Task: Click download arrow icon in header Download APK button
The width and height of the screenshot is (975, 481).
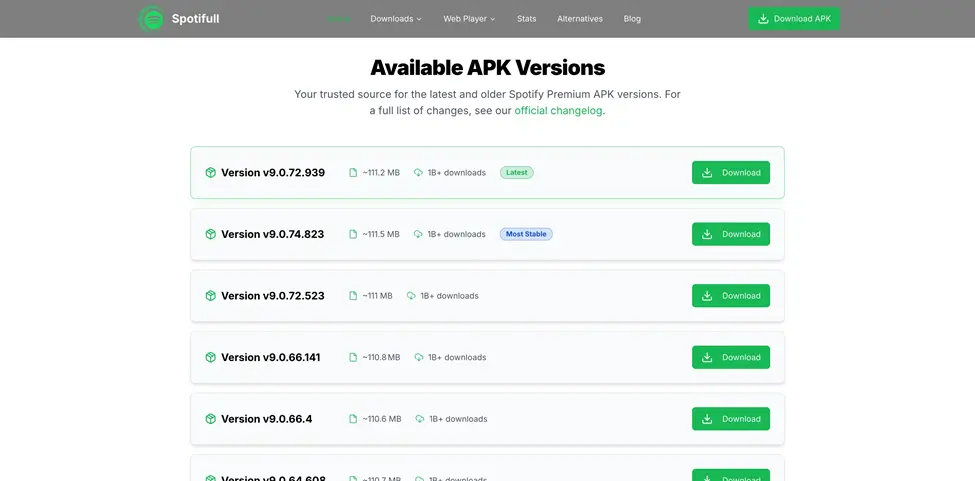Action: pos(763,19)
